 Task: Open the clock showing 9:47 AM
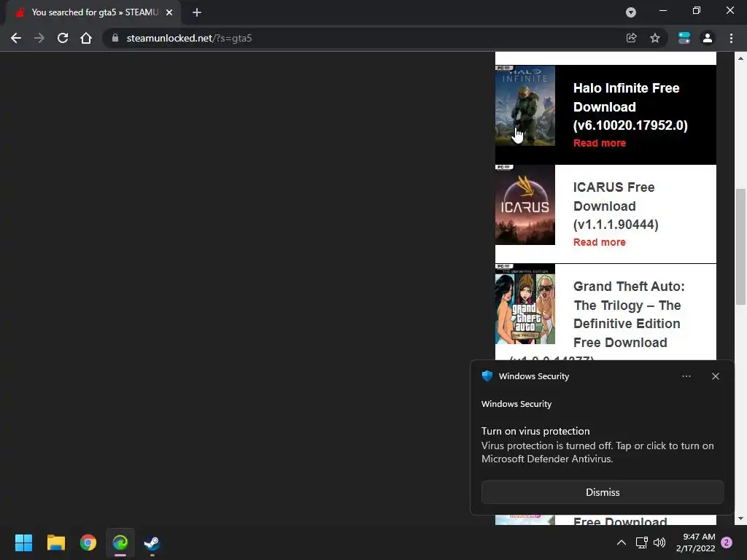pyautogui.click(x=695, y=542)
